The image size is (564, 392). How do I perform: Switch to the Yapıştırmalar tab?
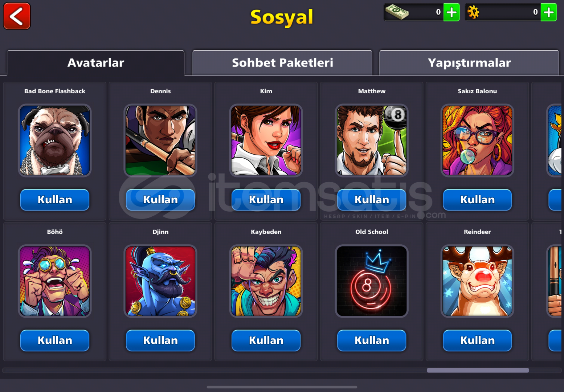click(469, 63)
